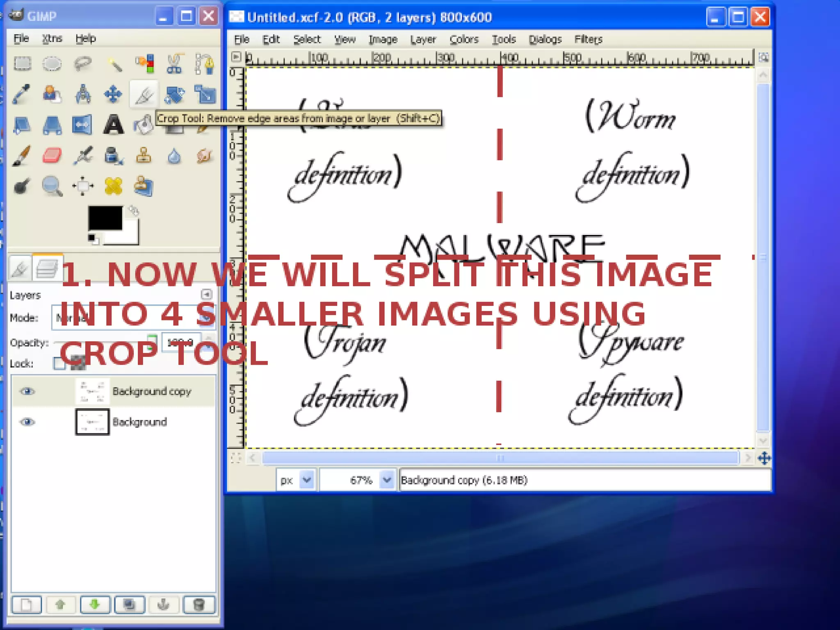Screen dimensions: 840x630
Task: Choose the Eraser tool
Action: coord(52,156)
